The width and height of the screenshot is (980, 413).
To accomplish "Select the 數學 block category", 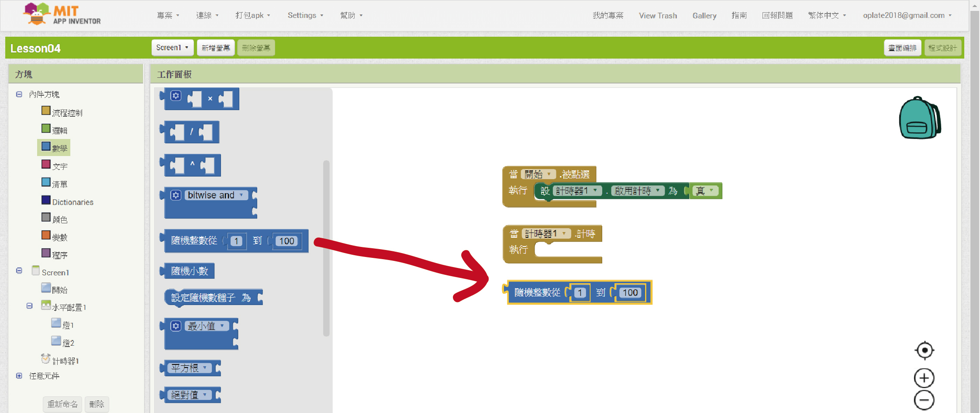I will click(55, 148).
